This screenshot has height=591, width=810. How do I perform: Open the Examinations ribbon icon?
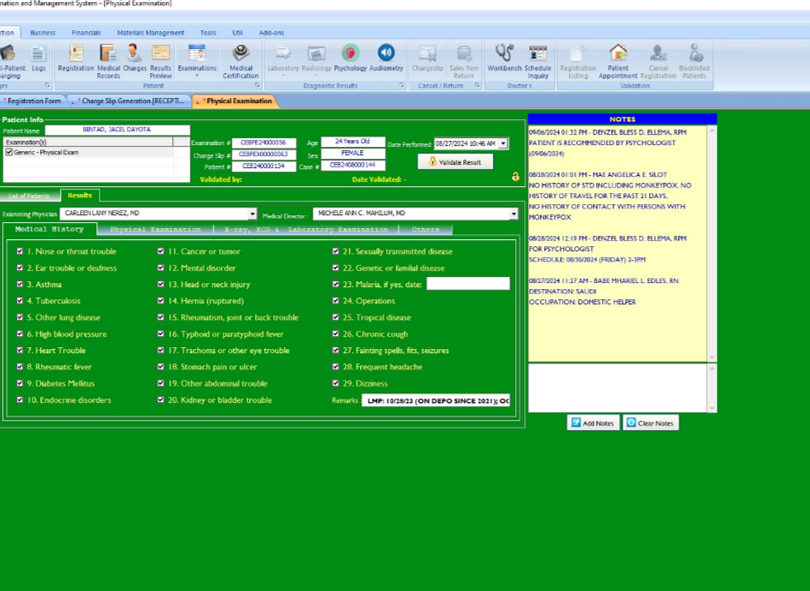[x=197, y=58]
